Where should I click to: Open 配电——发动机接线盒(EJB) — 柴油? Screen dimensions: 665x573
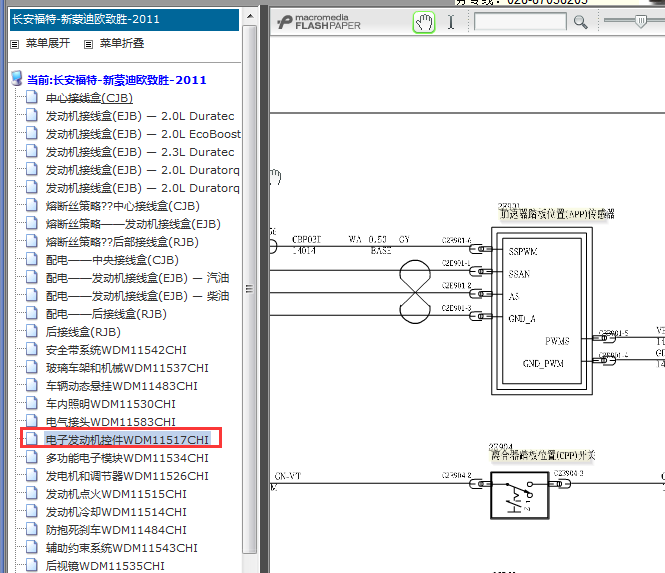point(137,296)
